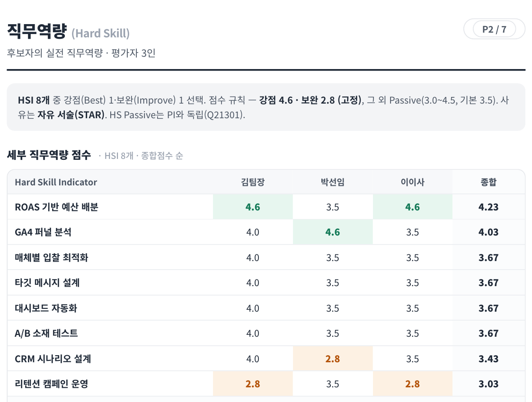
Task: Click 박선임's orange 2.8 in the CRM row
Action: tap(332, 358)
